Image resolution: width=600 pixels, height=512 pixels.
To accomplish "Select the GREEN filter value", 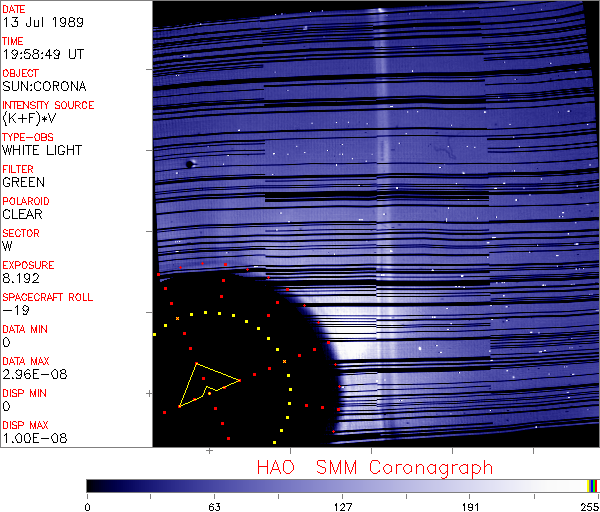I will pos(23,182).
